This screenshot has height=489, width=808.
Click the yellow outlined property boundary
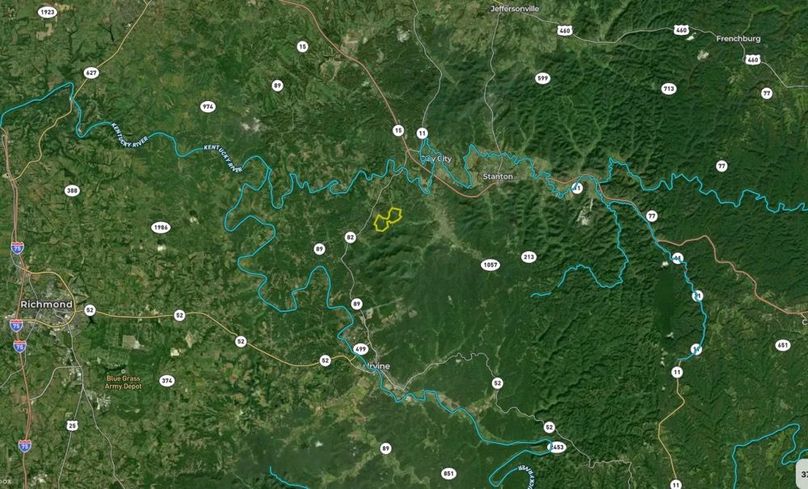point(388,219)
